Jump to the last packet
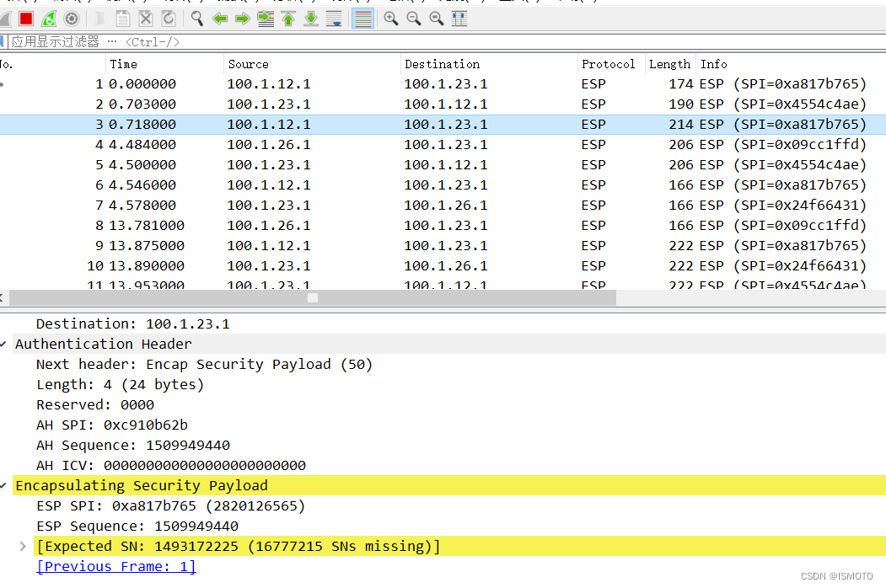 point(310,18)
